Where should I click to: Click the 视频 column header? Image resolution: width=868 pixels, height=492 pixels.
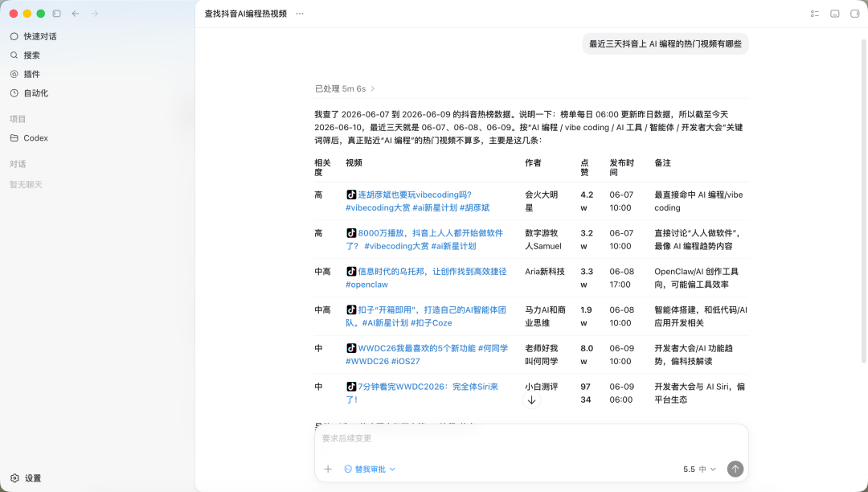tap(354, 162)
